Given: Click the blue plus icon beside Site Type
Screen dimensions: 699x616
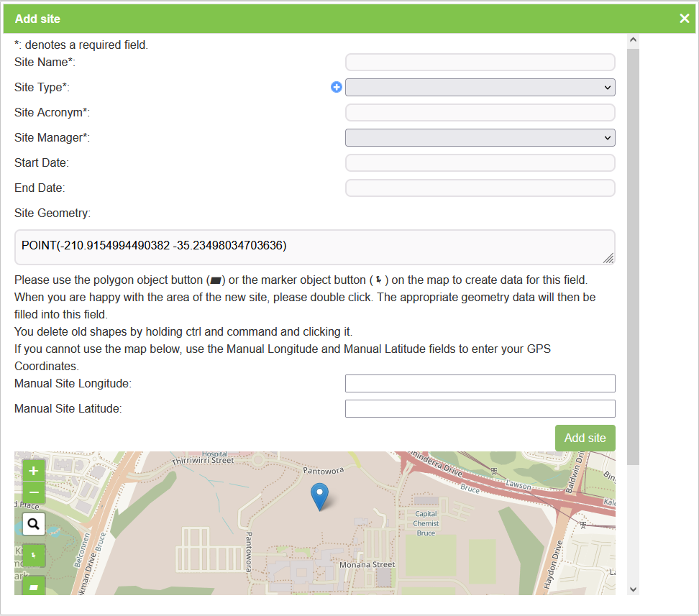Looking at the screenshot, I should [336, 87].
